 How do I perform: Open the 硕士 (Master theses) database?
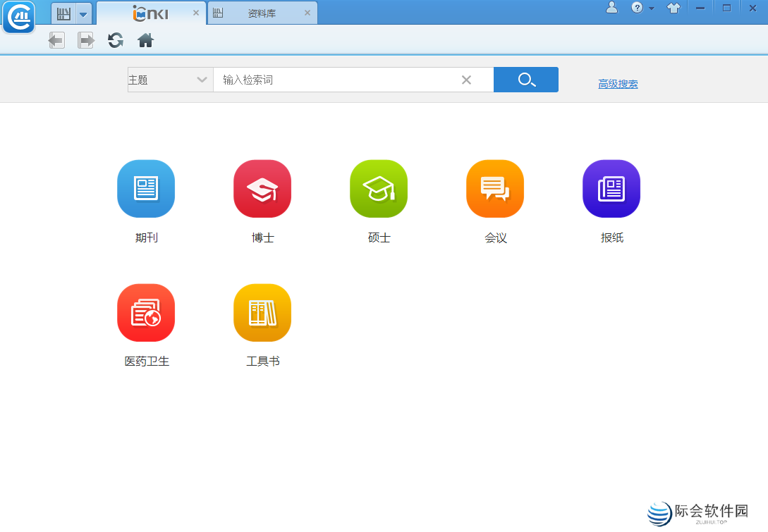click(x=379, y=189)
